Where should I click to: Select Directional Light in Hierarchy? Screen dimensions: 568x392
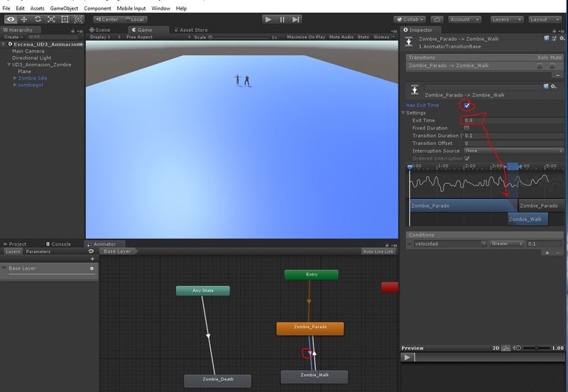pyautogui.click(x=31, y=58)
